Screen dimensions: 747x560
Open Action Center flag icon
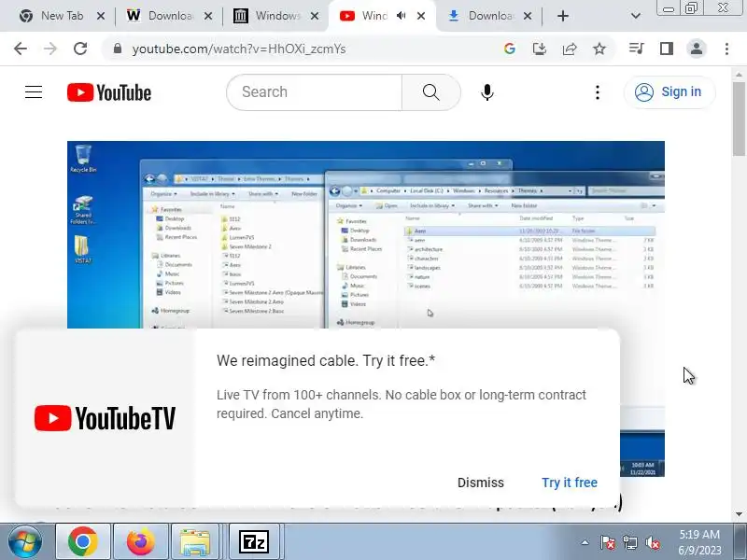tap(608, 542)
